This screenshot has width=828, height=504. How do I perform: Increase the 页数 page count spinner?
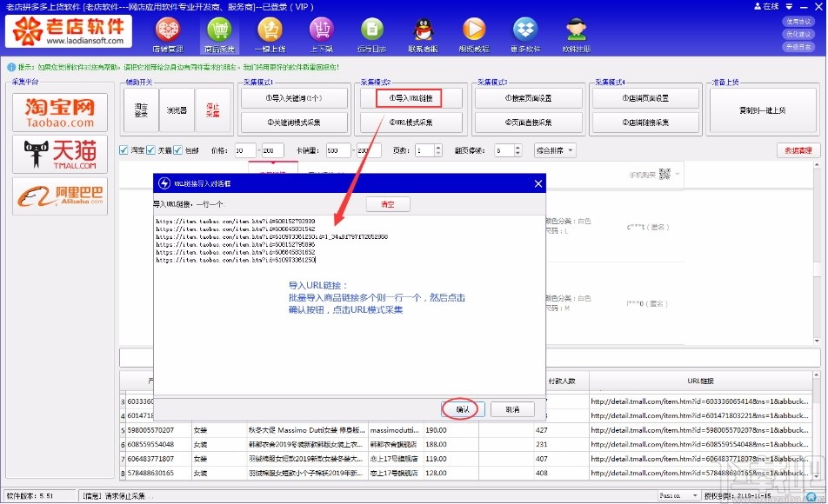[x=437, y=147]
